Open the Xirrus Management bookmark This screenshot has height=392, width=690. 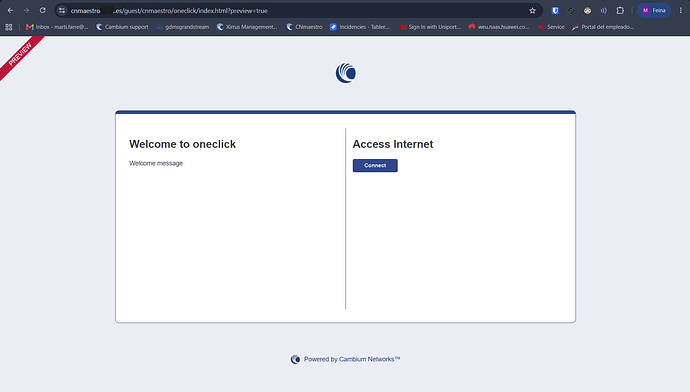coord(247,27)
